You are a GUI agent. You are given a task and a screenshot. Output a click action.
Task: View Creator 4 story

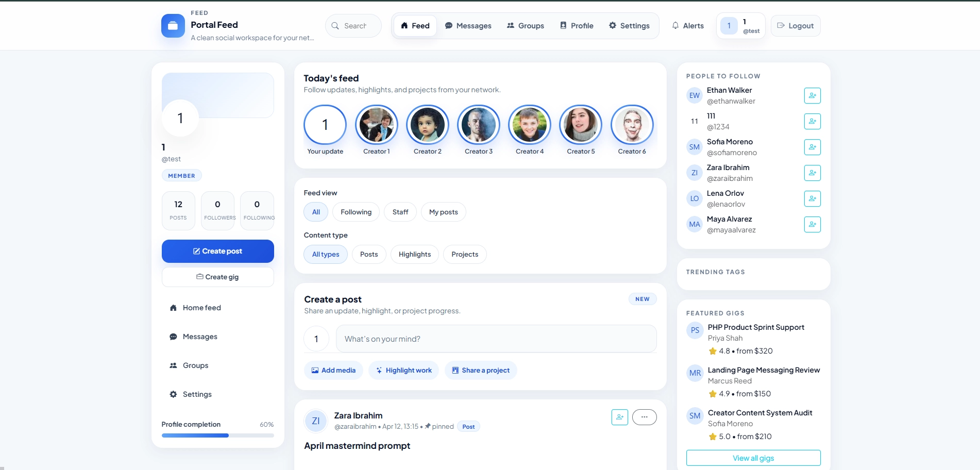pyautogui.click(x=530, y=125)
